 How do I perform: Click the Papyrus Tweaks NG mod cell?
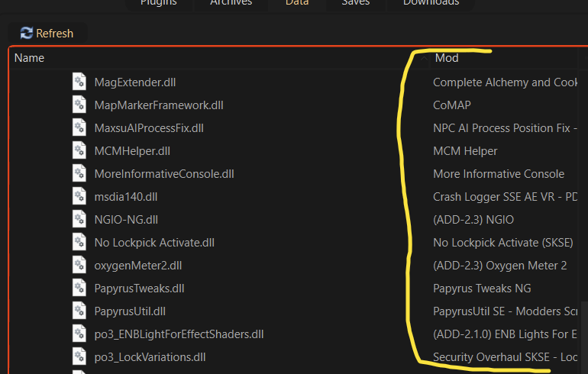pyautogui.click(x=482, y=288)
